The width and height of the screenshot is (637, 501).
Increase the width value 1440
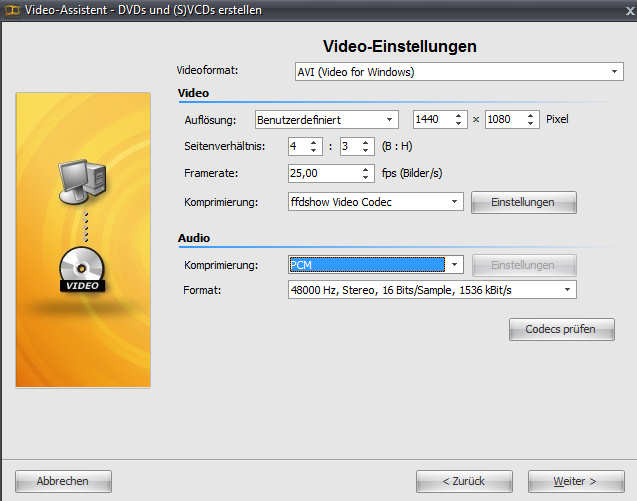[459, 116]
